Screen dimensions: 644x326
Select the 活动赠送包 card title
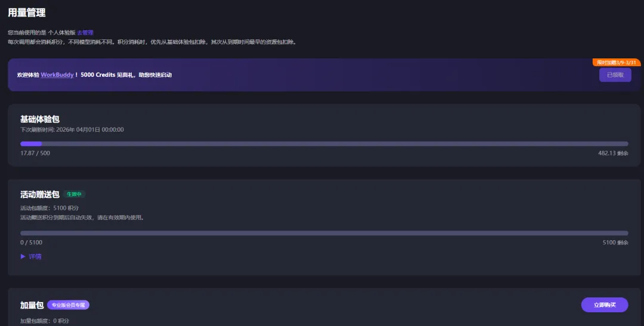(x=39, y=194)
